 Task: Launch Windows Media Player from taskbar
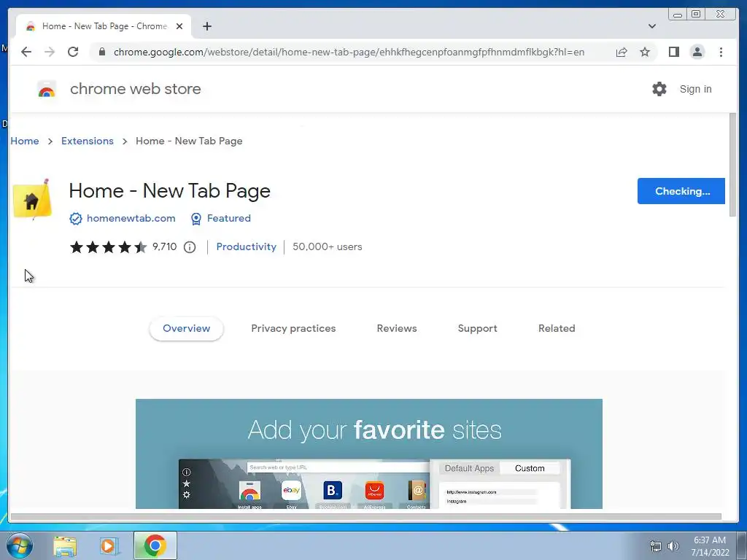click(108, 546)
